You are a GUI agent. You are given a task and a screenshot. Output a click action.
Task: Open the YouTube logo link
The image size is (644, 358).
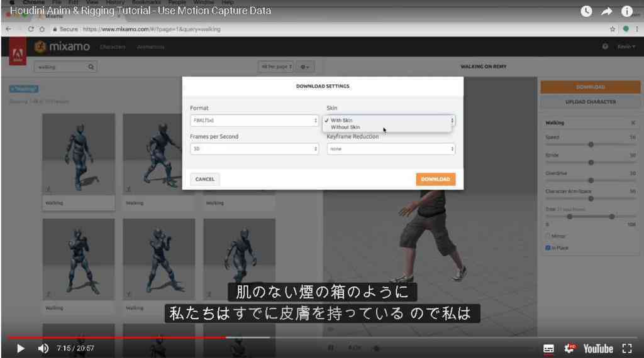598,349
